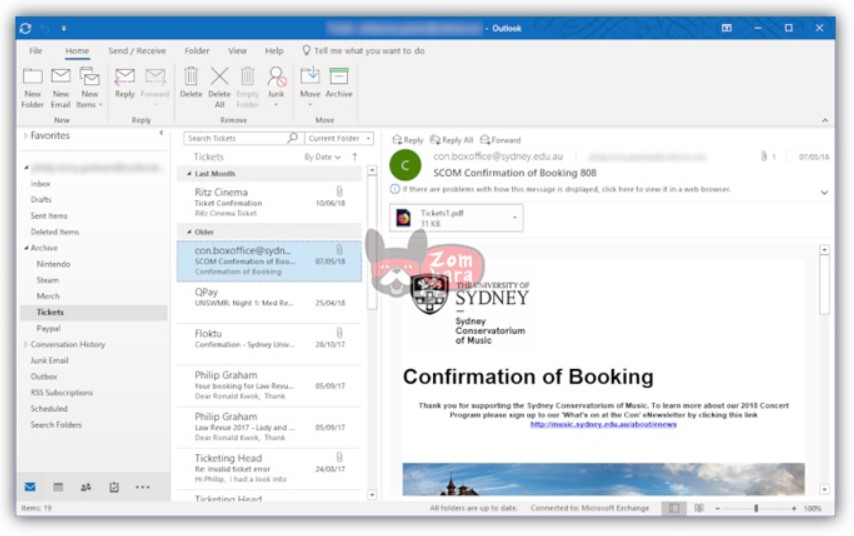Click the zoom slider handle
Viewport: 854px width, 536px height.
pyautogui.click(x=756, y=508)
